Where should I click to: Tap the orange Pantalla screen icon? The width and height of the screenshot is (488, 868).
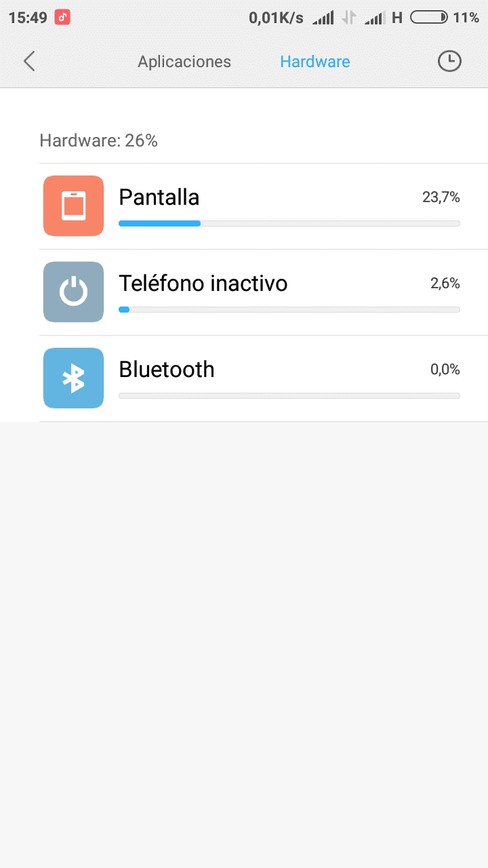coord(73,205)
